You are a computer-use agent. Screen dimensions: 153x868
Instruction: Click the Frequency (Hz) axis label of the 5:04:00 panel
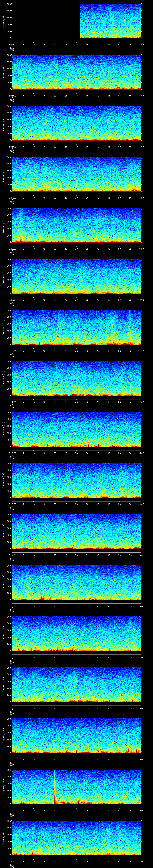click(3, 21)
